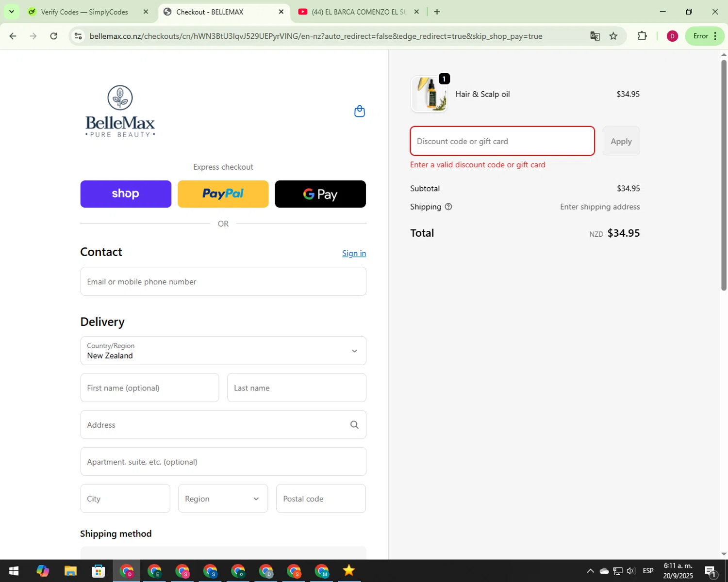Focus the First name (optional) field

(149, 388)
